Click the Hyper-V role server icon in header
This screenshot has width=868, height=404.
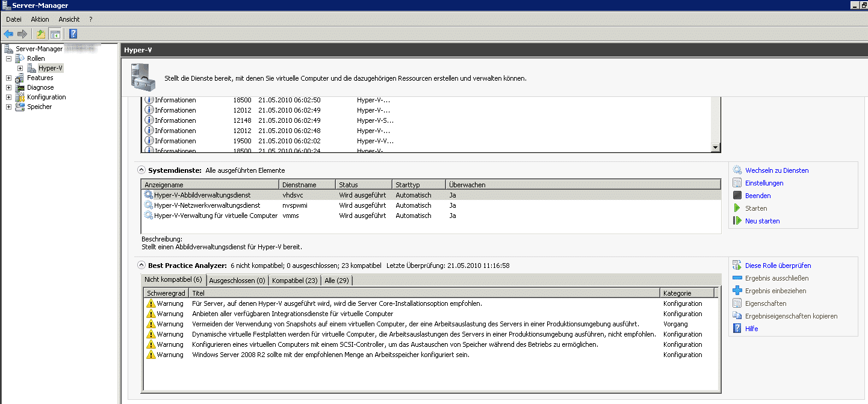143,76
